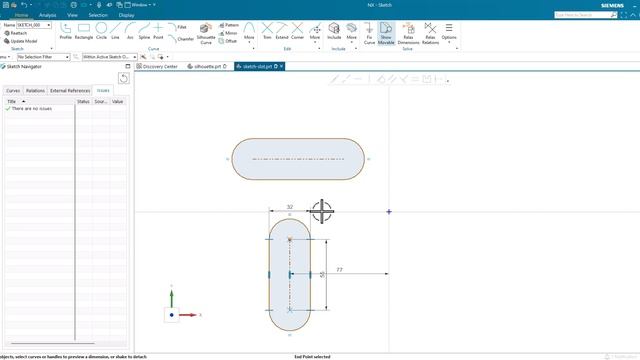Click the command finder search field
This screenshot has height=360, width=640.
tap(585, 15)
